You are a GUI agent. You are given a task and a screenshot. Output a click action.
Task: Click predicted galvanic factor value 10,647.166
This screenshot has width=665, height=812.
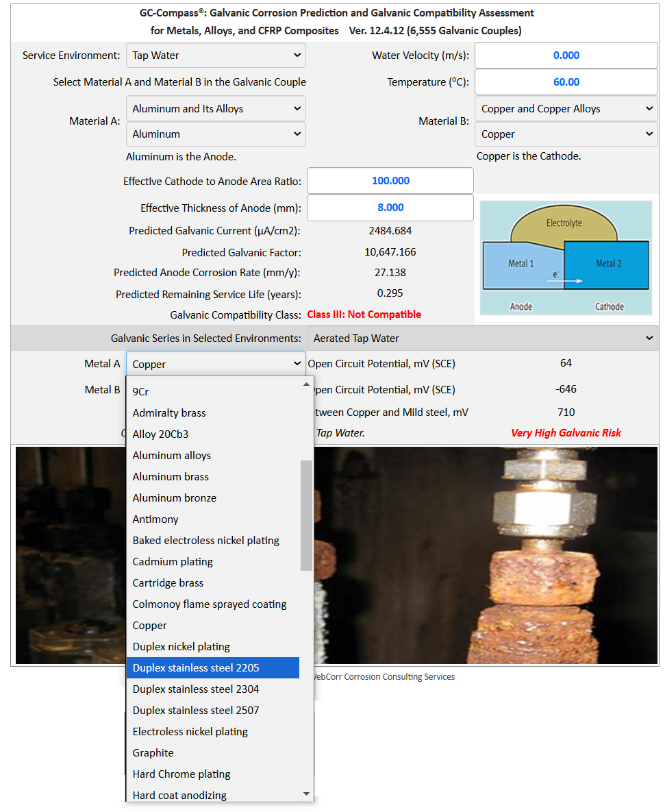coord(390,252)
